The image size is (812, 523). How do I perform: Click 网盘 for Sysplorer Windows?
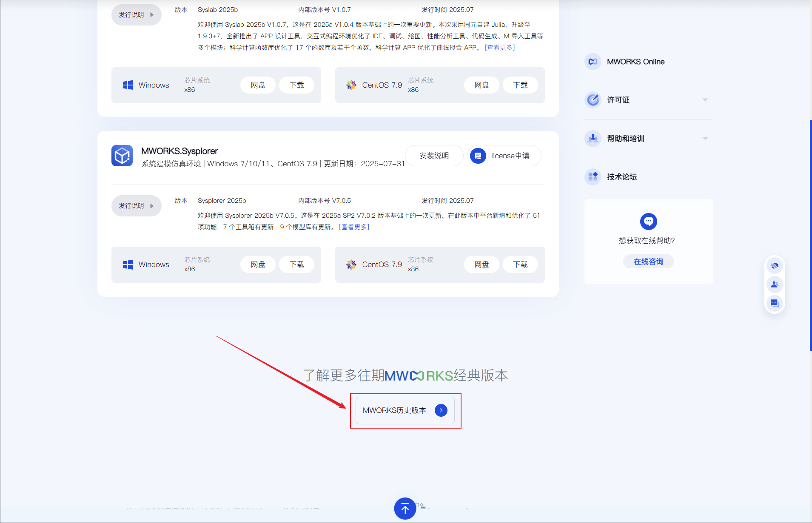(x=258, y=264)
